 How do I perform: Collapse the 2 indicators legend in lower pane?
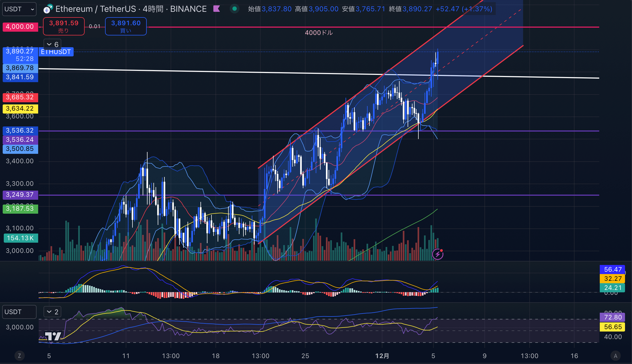click(52, 312)
